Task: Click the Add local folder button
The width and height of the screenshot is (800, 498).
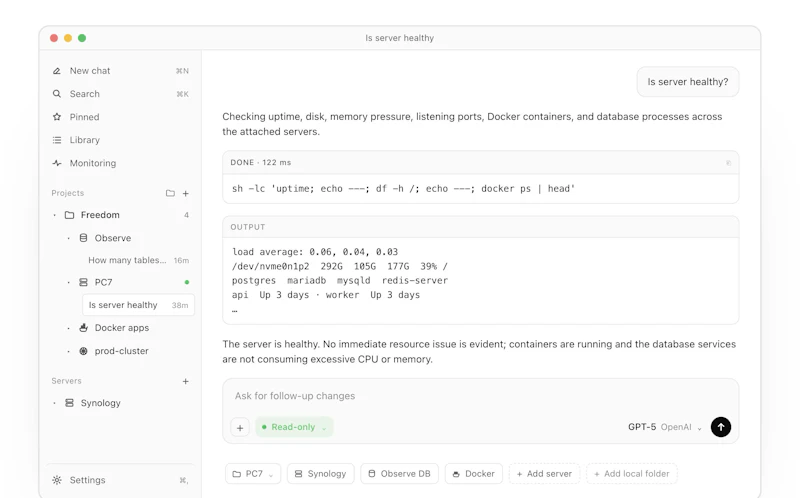Action: tap(632, 474)
